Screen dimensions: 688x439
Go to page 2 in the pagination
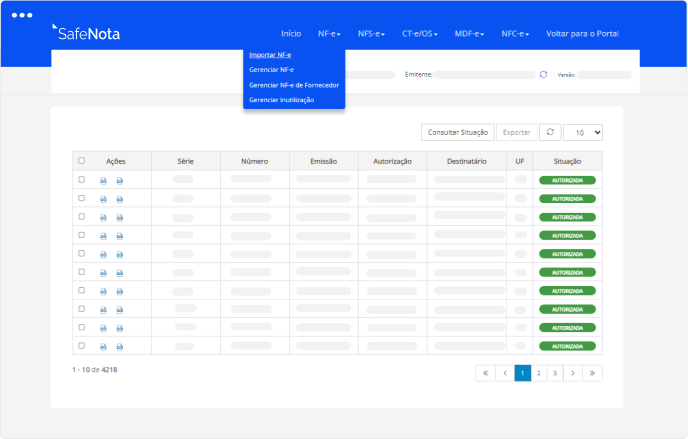[538, 372]
